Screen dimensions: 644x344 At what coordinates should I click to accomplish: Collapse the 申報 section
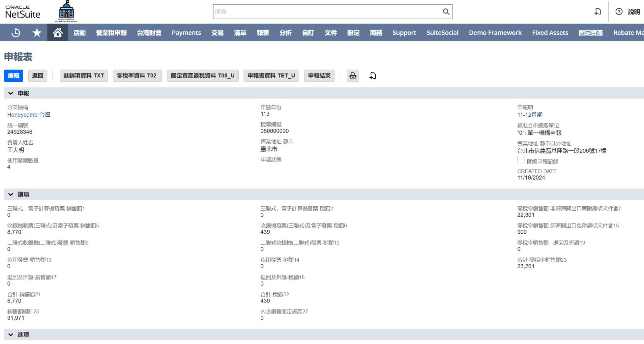11,93
